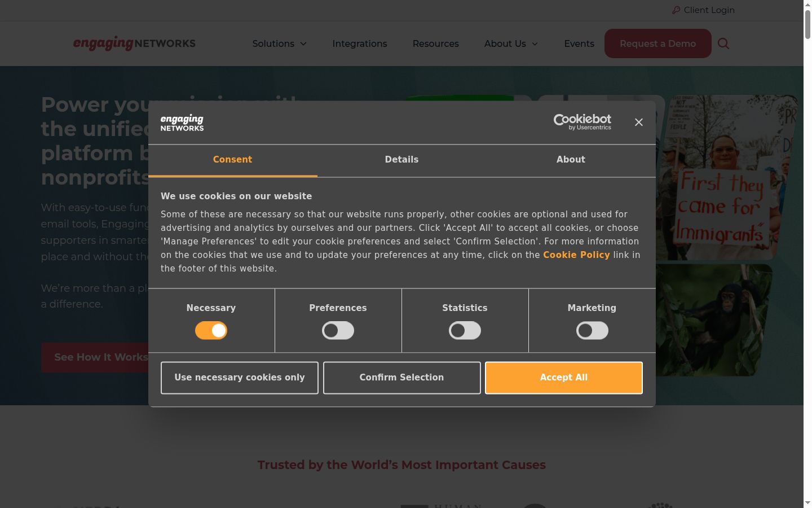
Task: Expand the About Us menu
Action: click(511, 43)
